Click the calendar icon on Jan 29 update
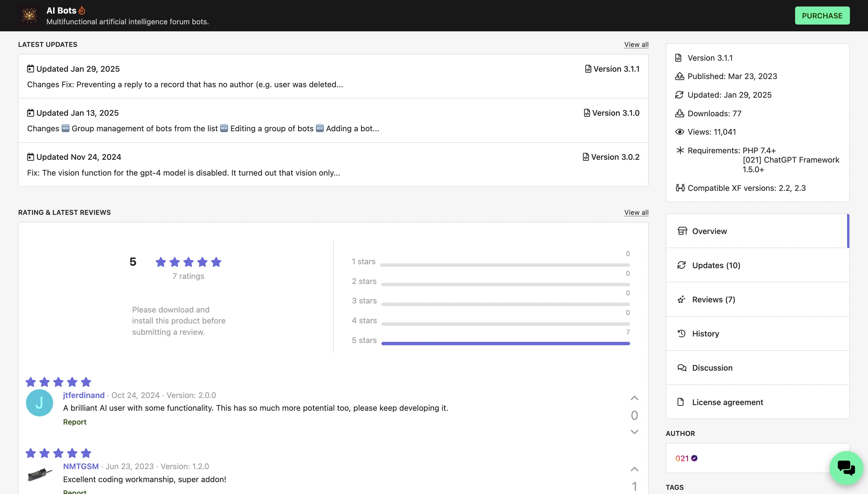868x494 pixels. coord(31,69)
